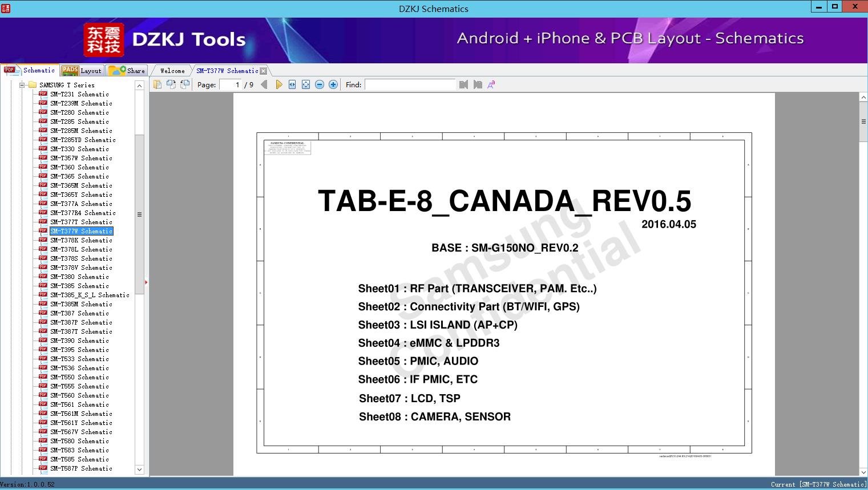Screen dimensions: 868x490
Task: Select the SM-T377W Schematic document tab
Action: click(227, 71)
